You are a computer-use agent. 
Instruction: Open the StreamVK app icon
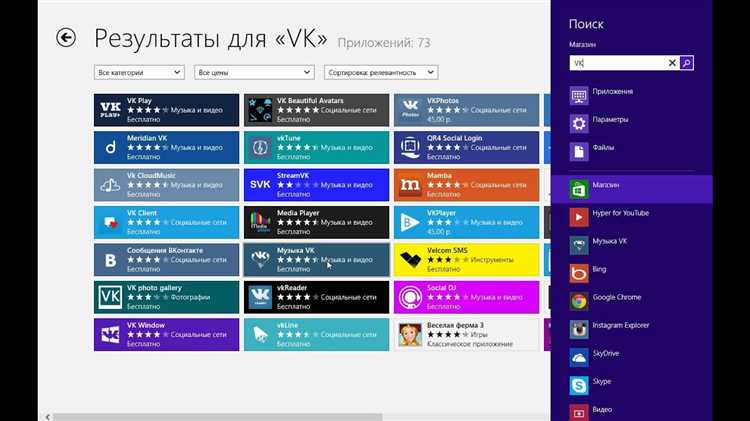coord(260,185)
